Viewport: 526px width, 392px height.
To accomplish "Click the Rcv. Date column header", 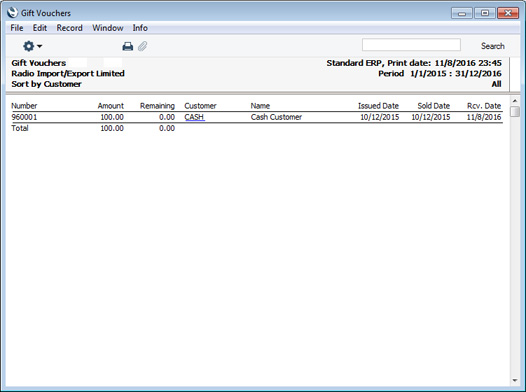I will pyautogui.click(x=484, y=106).
